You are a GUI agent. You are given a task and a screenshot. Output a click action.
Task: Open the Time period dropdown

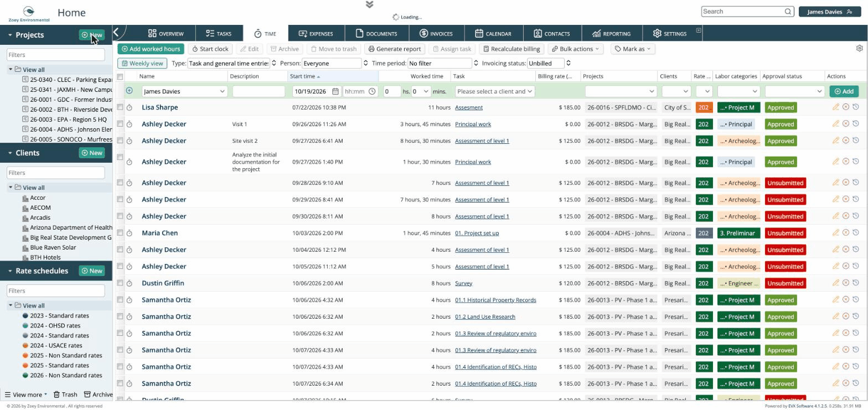click(x=443, y=64)
